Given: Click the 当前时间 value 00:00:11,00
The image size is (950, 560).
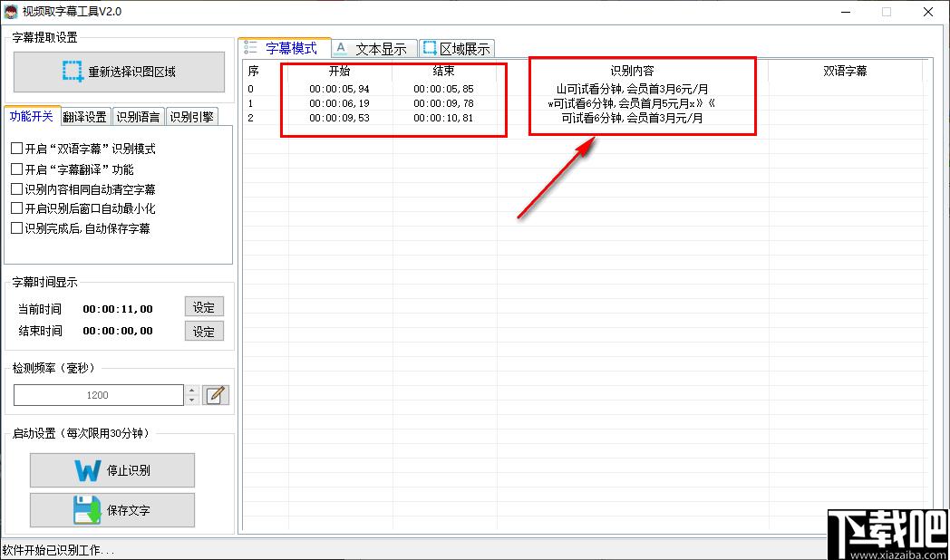Looking at the screenshot, I should 118,309.
